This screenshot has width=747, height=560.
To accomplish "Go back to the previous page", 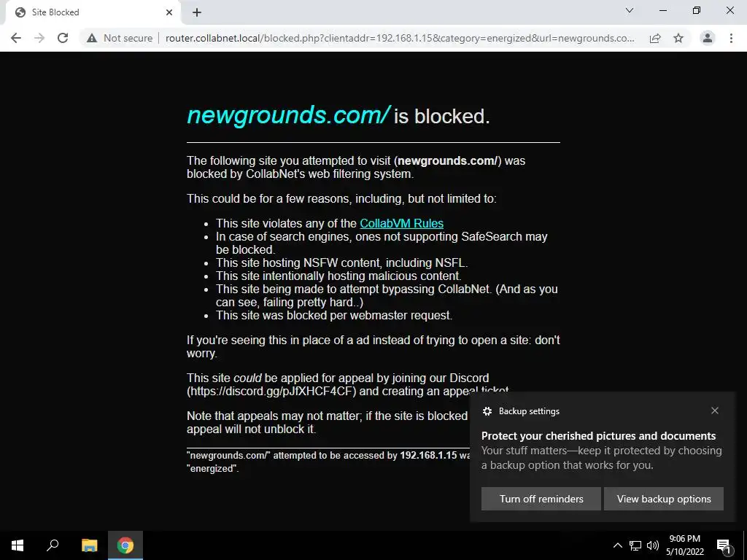I will (x=16, y=38).
